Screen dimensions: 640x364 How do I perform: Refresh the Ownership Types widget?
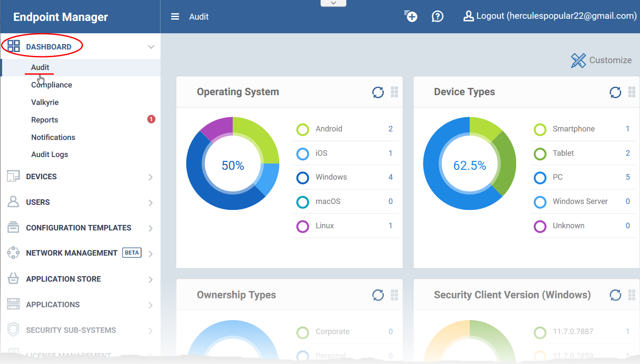pos(378,295)
